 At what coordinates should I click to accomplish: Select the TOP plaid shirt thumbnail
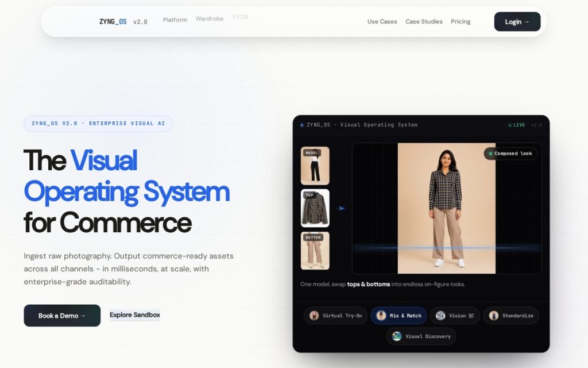point(315,208)
